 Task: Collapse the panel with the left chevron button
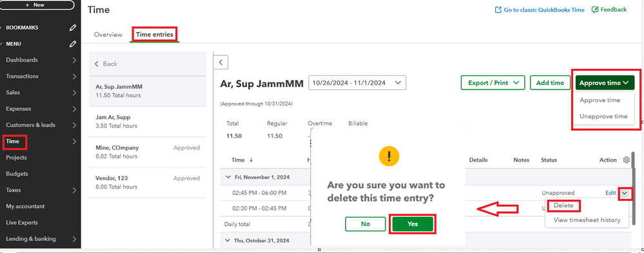point(220,62)
